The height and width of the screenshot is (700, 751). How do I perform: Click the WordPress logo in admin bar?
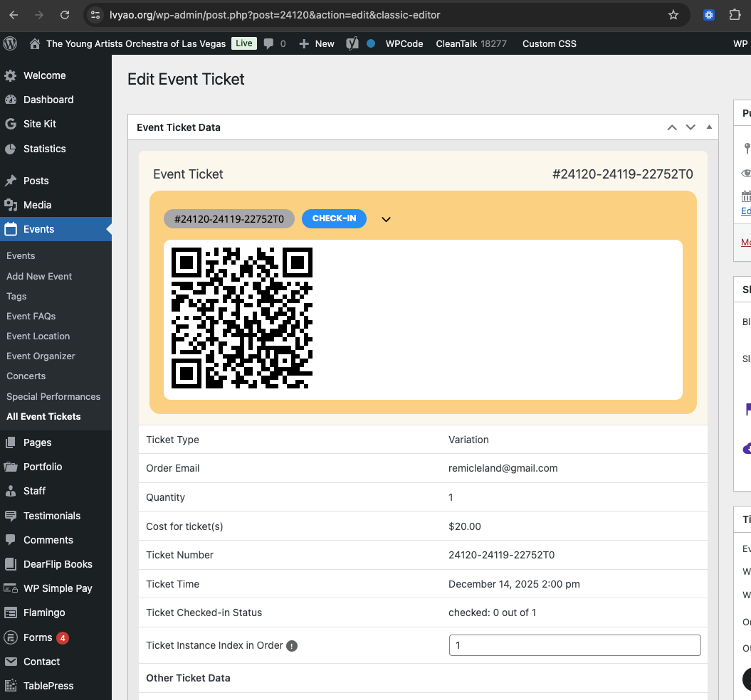10,43
